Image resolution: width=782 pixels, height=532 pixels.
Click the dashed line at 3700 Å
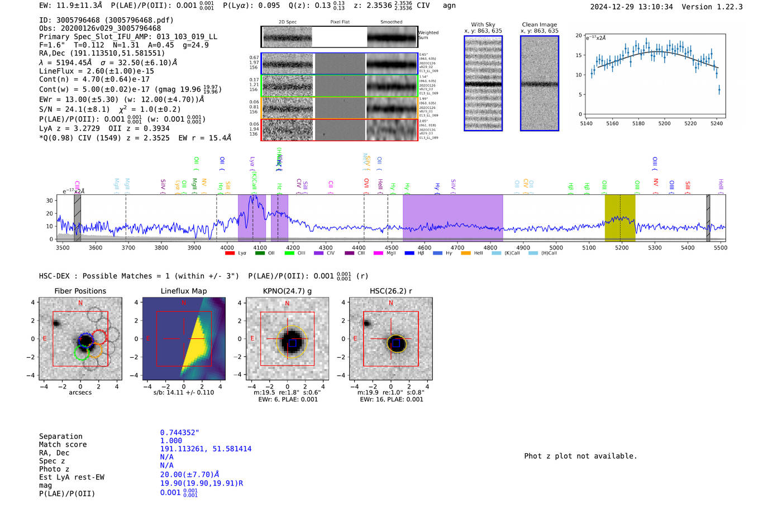[126, 218]
